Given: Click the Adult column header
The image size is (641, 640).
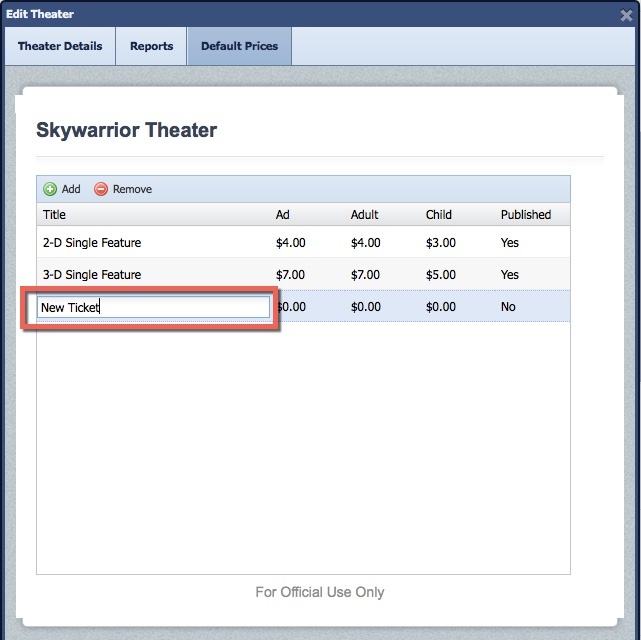Looking at the screenshot, I should (365, 214).
